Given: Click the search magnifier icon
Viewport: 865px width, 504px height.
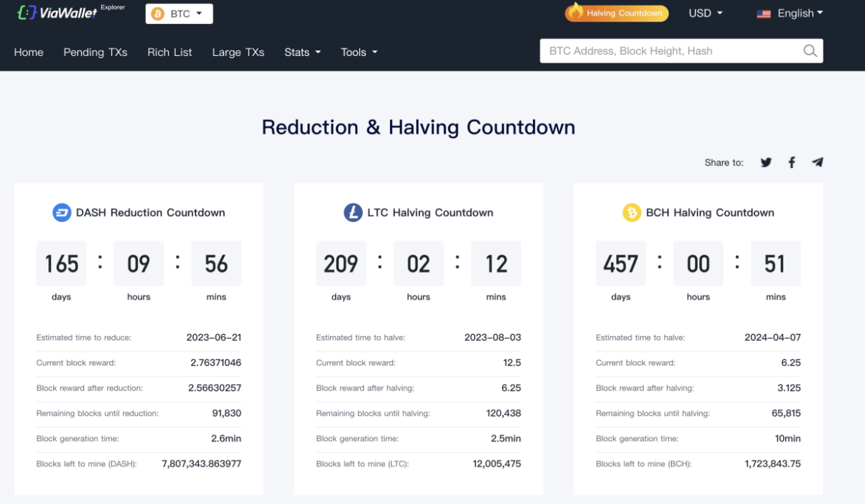Looking at the screenshot, I should [810, 51].
